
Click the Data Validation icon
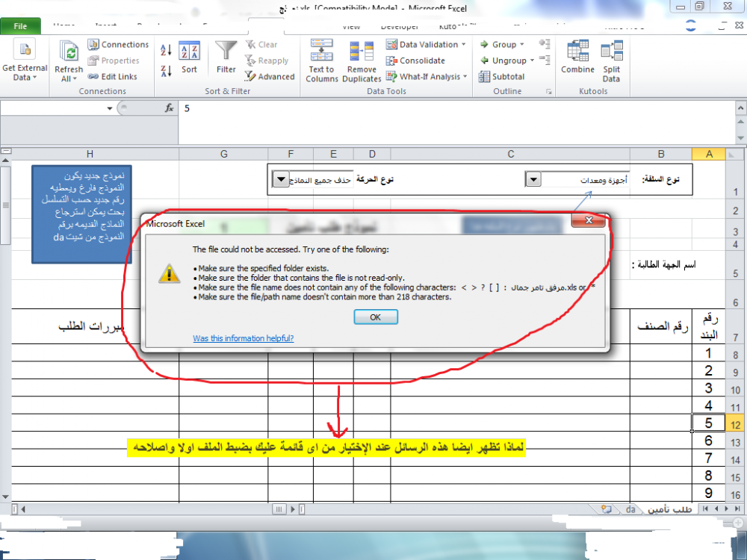[391, 44]
